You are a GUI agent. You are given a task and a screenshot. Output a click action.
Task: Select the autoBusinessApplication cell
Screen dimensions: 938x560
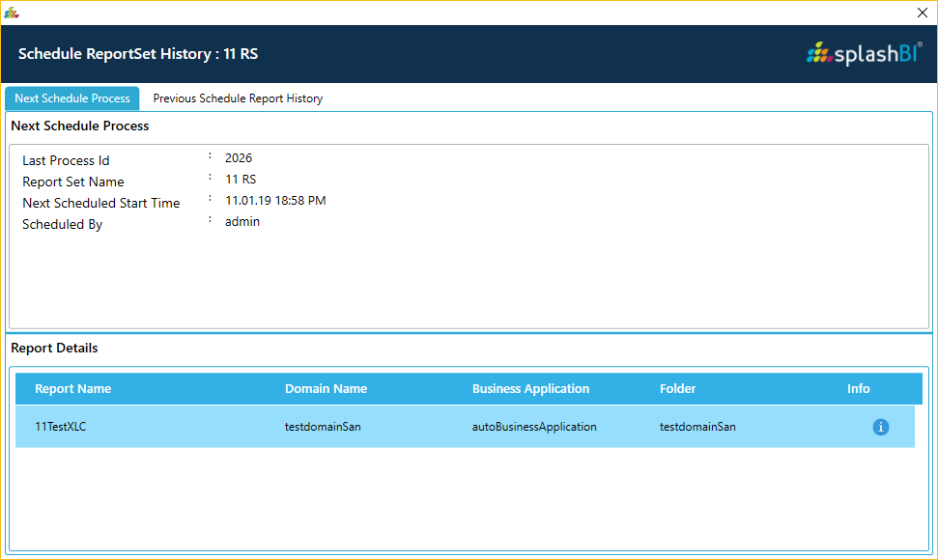534,427
